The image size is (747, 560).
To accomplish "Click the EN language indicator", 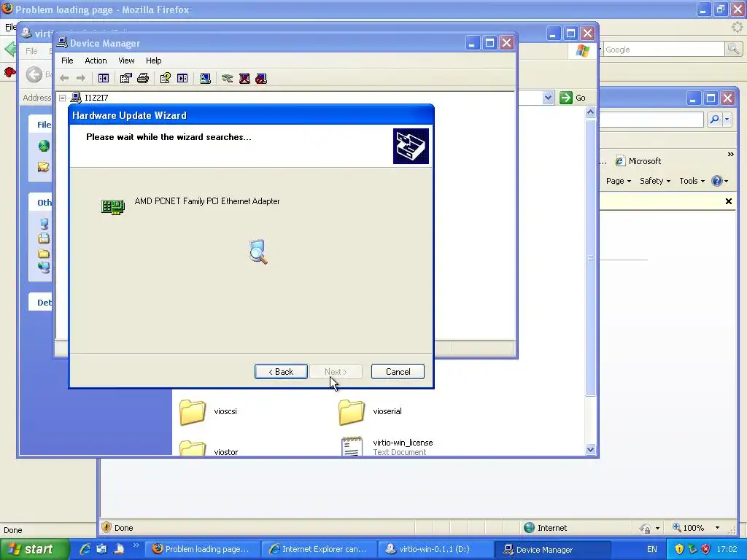I will pyautogui.click(x=651, y=550).
